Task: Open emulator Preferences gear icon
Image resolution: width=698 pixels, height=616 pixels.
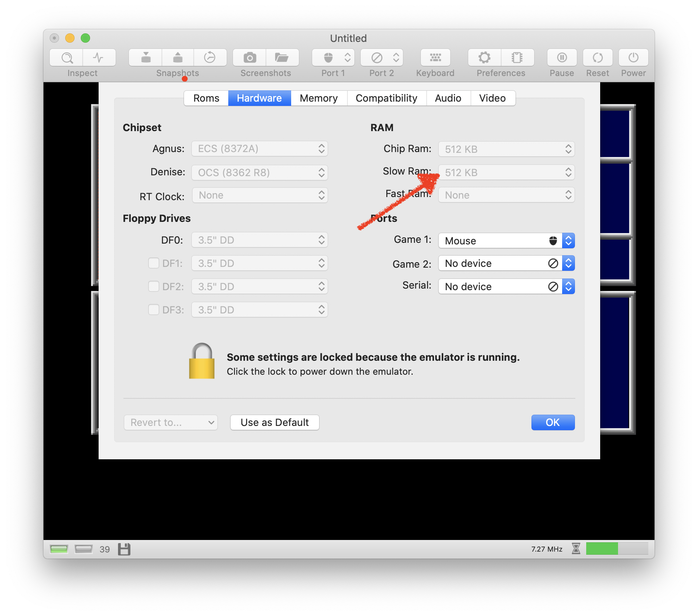Action: [x=484, y=58]
